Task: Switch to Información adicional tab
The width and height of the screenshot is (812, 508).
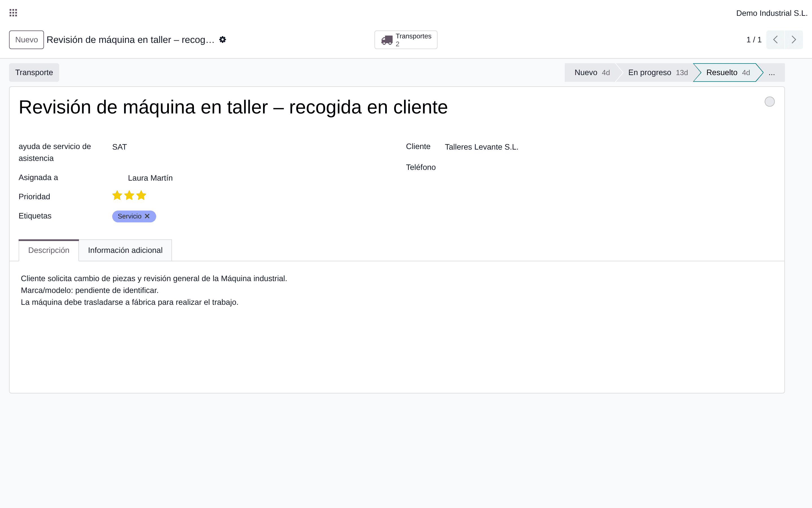Action: coord(125,250)
